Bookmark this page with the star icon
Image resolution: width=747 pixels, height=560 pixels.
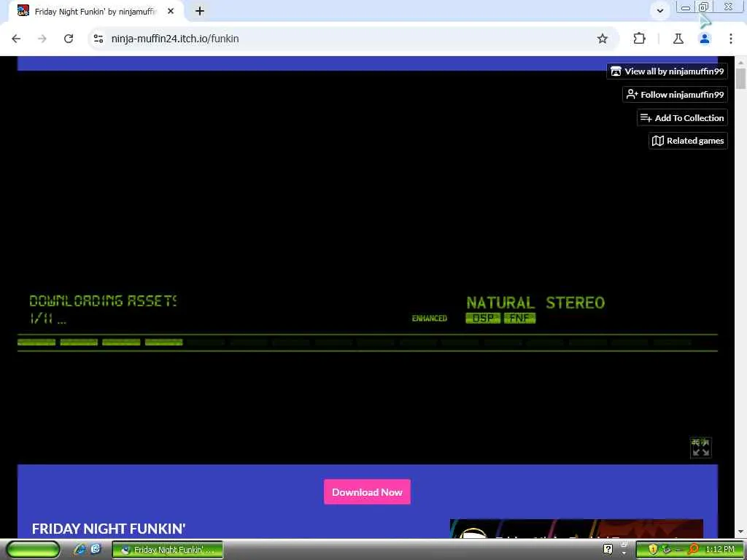coord(602,39)
